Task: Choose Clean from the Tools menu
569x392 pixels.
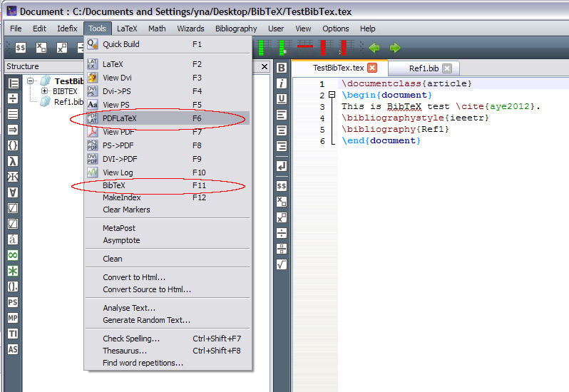Action: [x=168, y=259]
